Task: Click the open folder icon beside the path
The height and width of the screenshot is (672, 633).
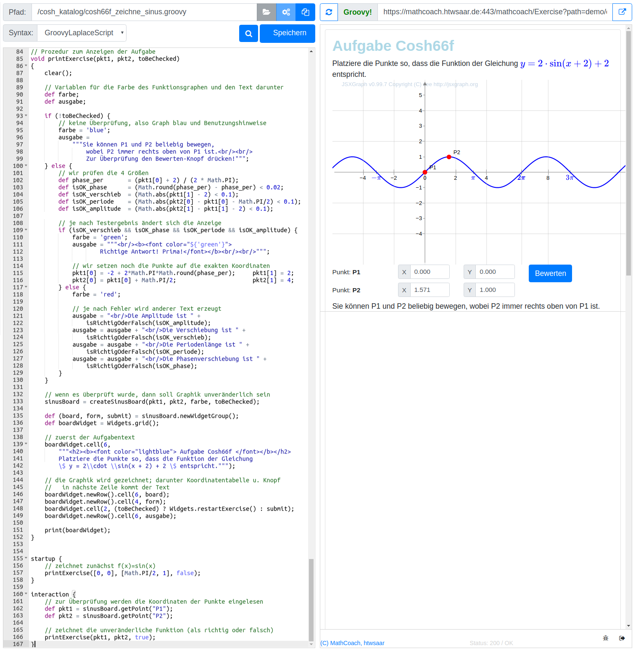Action: [266, 12]
